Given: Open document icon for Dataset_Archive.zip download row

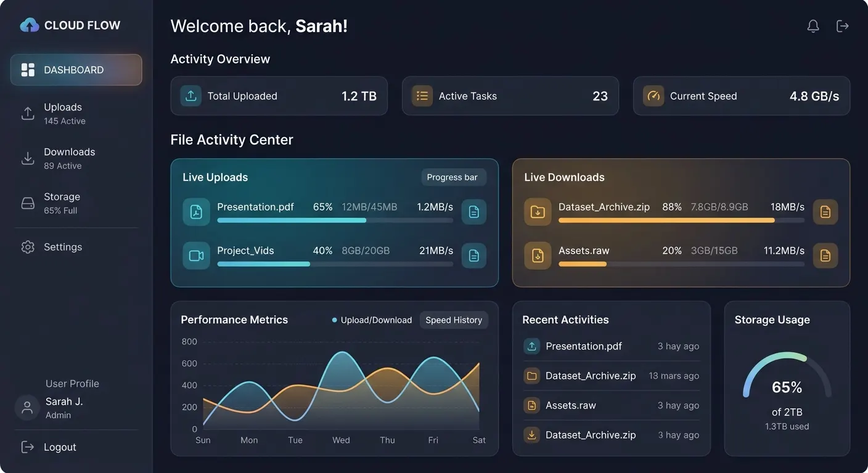Looking at the screenshot, I should (825, 212).
